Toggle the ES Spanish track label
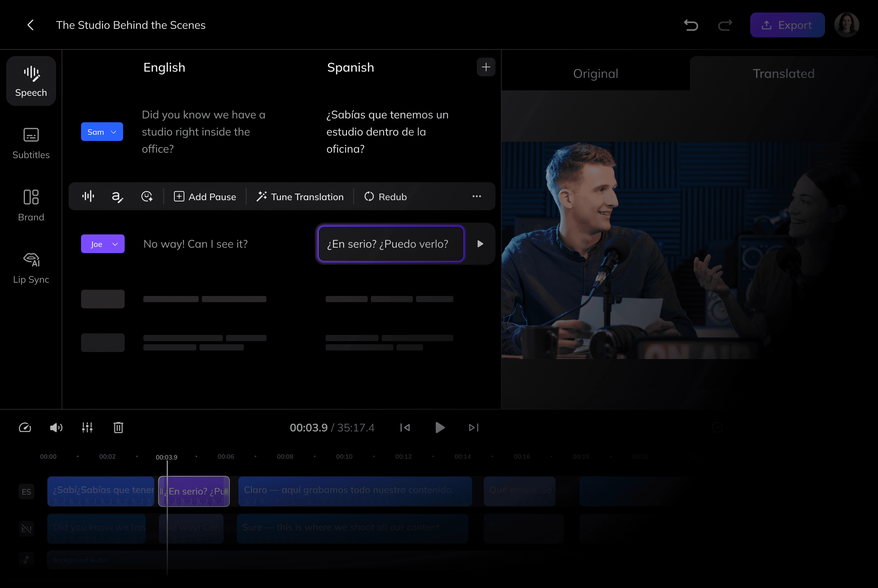Image resolution: width=878 pixels, height=588 pixels. coord(26,492)
